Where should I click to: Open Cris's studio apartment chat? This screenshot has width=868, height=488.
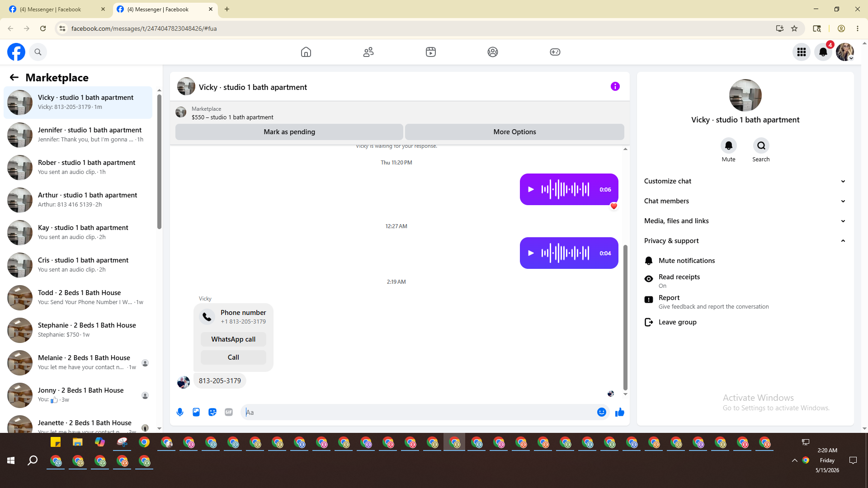point(78,265)
